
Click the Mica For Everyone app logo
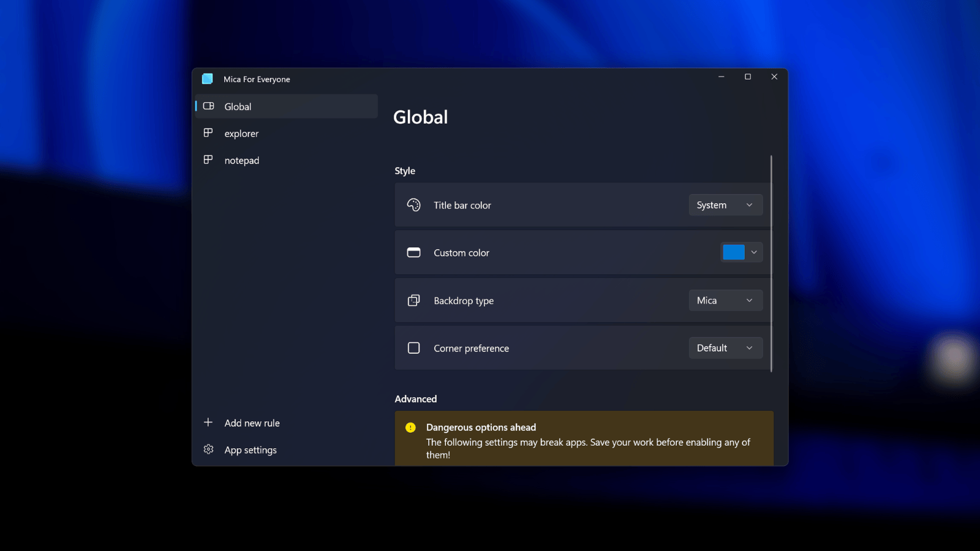point(207,79)
